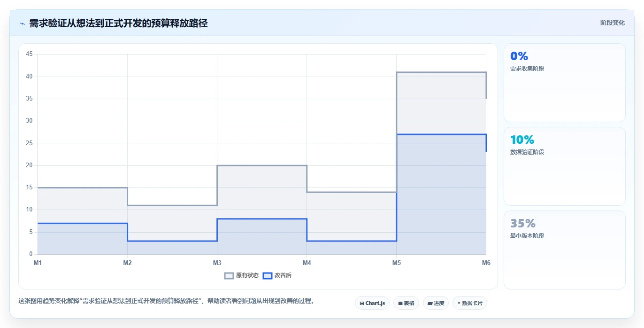
Task: Click the icon inside the 进度 tag
Action: pos(430,304)
